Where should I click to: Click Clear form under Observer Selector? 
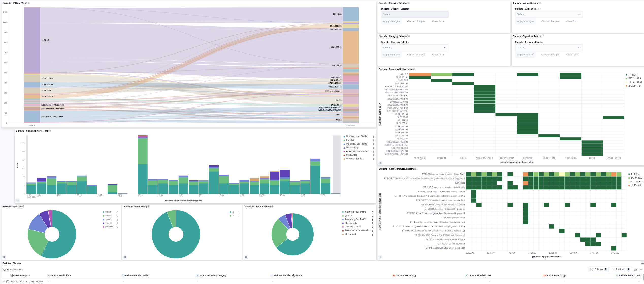point(438,21)
